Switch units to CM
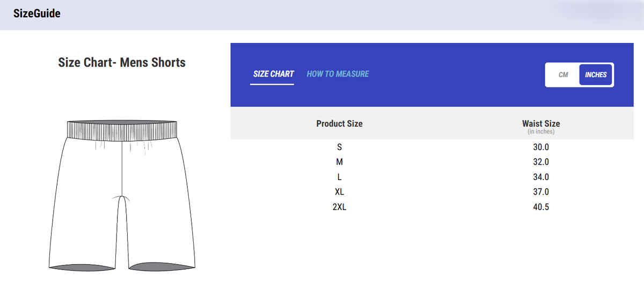Screen dimensions: 644x305 coord(563,75)
